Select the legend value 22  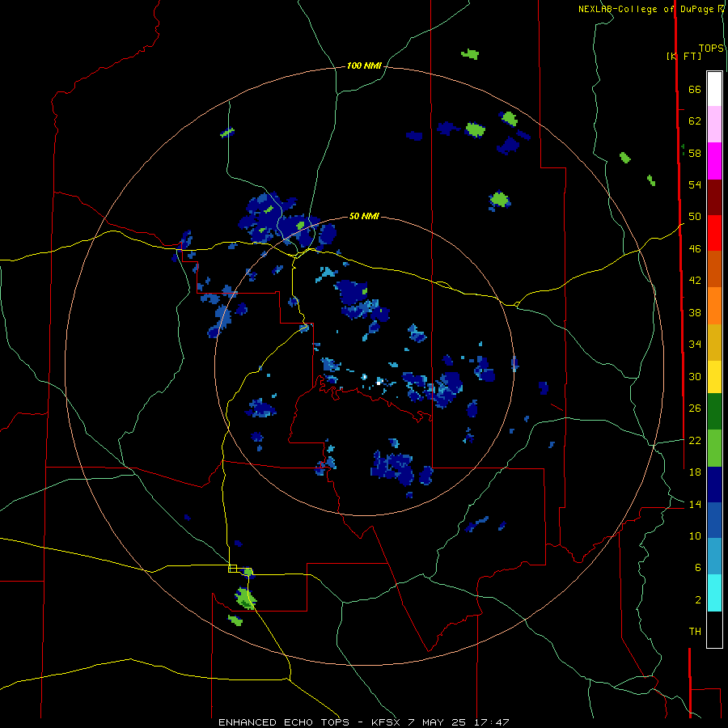pos(695,440)
